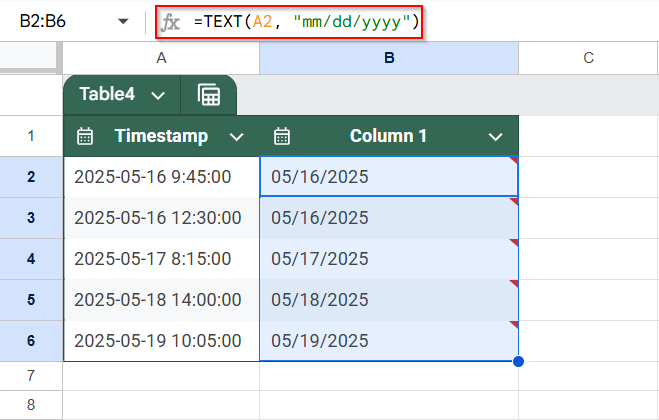Select the row 4 header

pyautogui.click(x=31, y=259)
